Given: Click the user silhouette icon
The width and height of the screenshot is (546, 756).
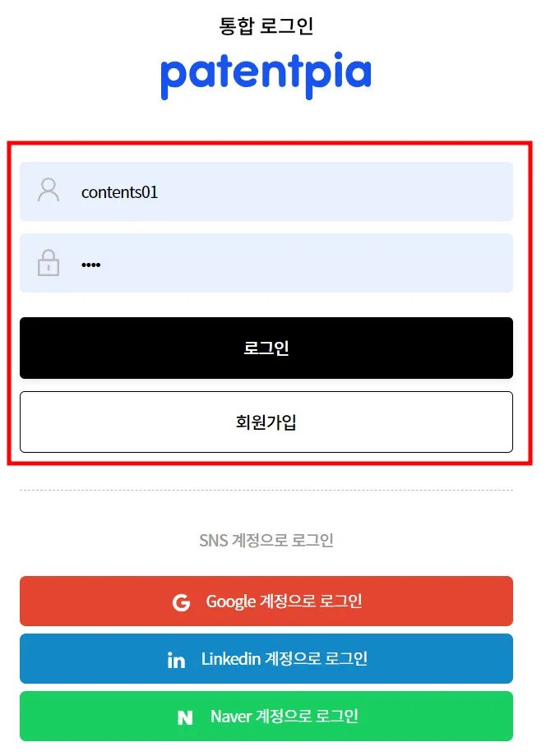Looking at the screenshot, I should click(49, 190).
